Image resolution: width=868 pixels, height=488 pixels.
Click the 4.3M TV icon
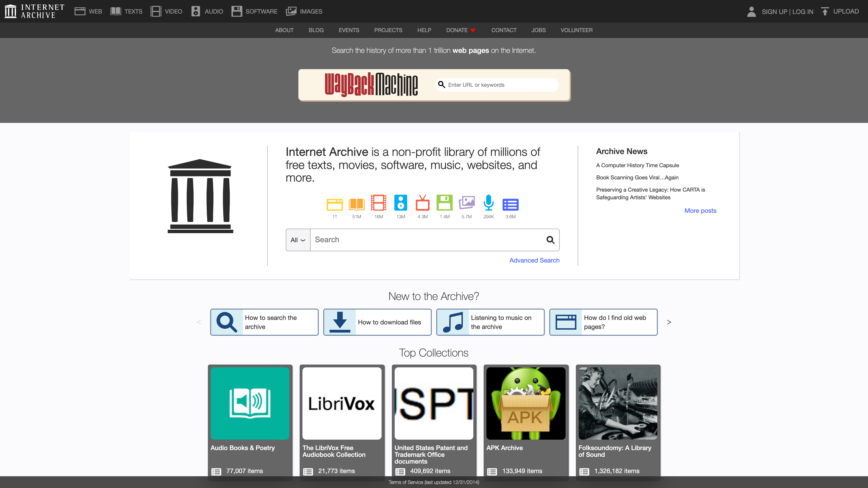tap(422, 203)
